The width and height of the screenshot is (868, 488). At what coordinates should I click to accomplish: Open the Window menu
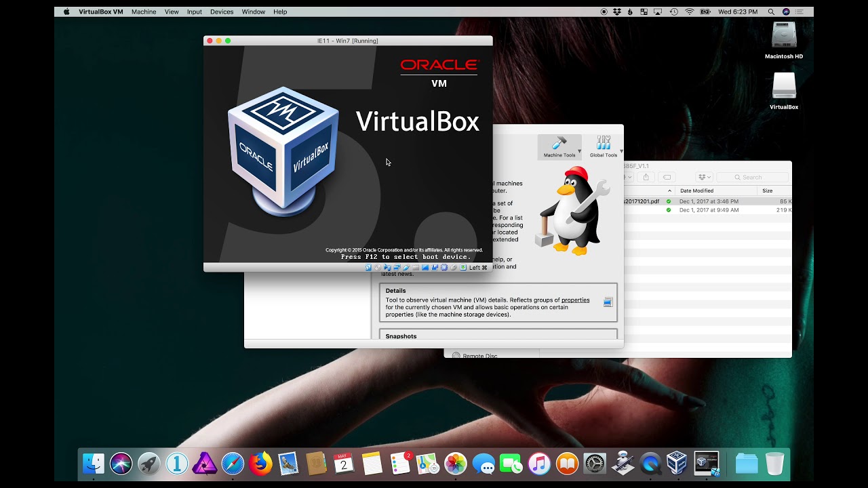click(254, 12)
